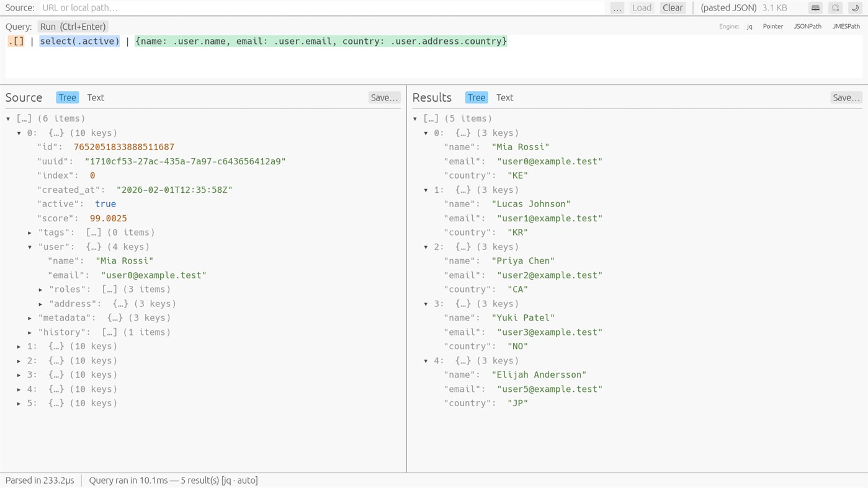868x488 pixels.
Task: Run the query with Run button
Action: tap(73, 27)
